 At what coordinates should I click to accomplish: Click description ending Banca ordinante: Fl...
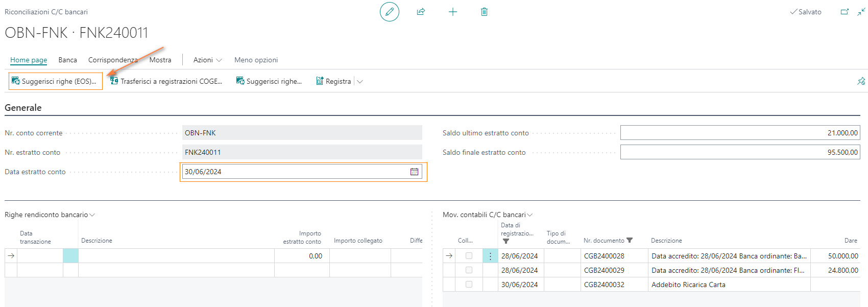tap(729, 270)
